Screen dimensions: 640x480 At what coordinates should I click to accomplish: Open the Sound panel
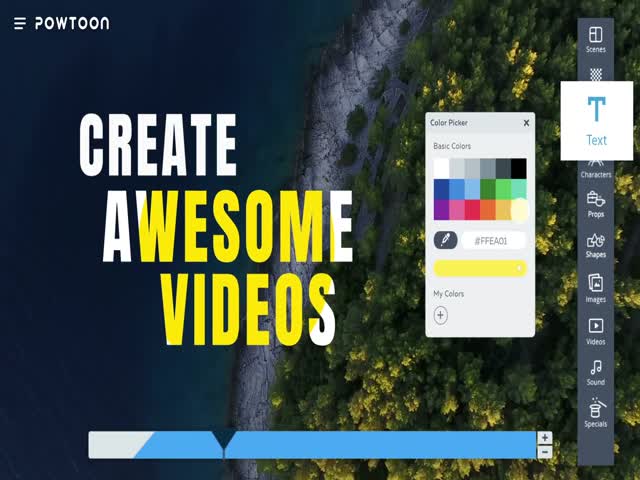595,372
